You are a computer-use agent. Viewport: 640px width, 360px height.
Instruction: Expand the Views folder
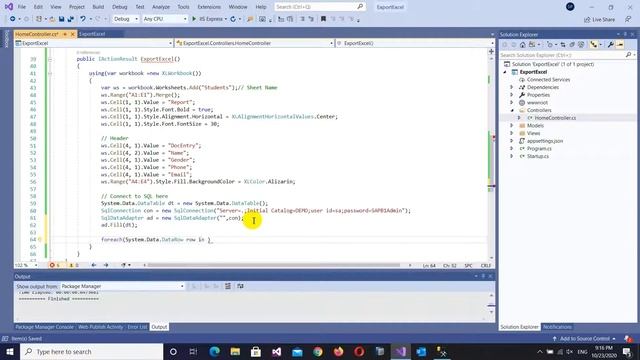511,133
